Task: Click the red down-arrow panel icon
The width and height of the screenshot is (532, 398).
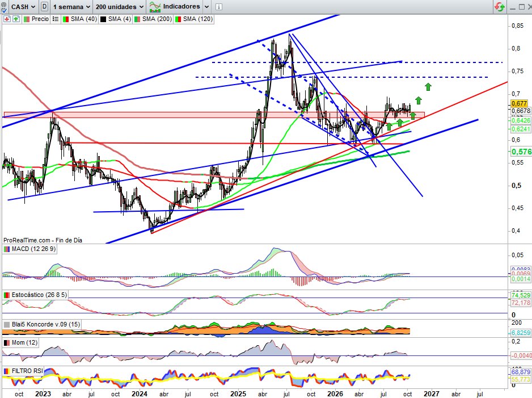Action: click(7, 19)
